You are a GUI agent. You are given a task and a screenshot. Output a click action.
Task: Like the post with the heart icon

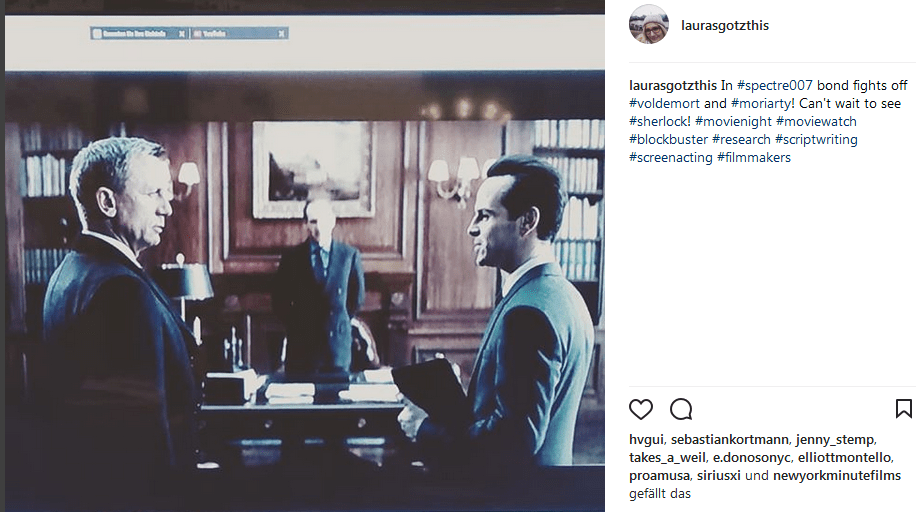[640, 409]
